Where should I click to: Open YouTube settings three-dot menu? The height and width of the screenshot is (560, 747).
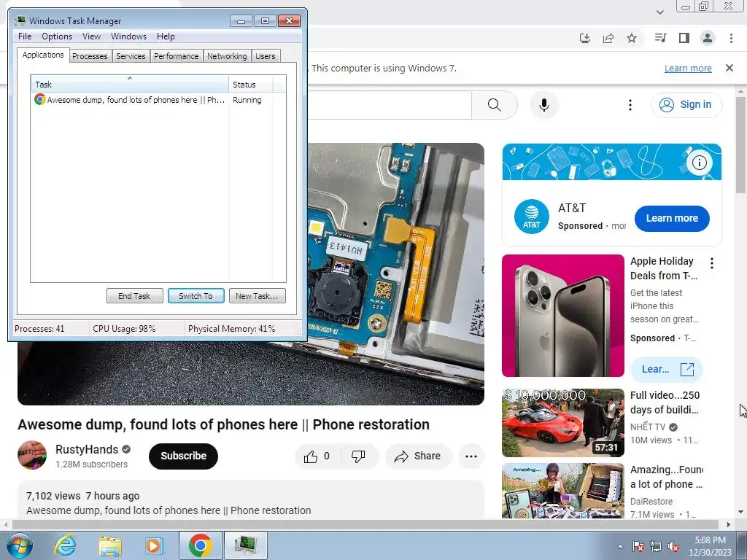(x=630, y=105)
